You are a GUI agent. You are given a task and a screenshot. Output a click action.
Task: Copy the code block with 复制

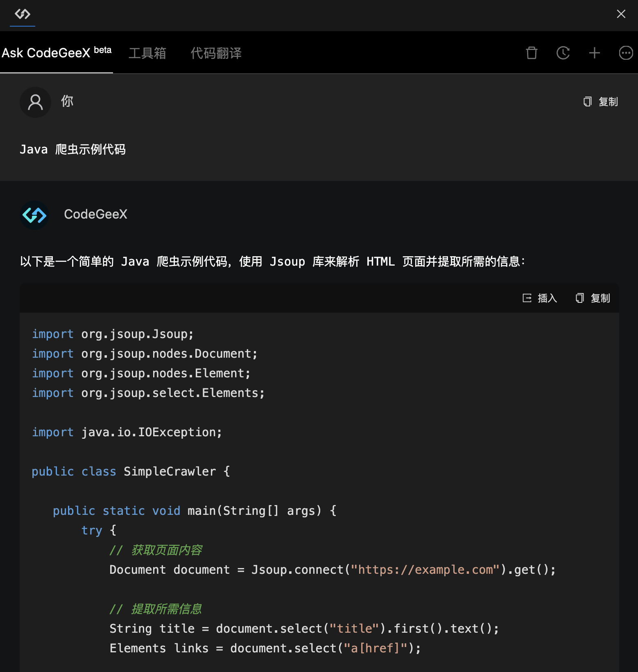[593, 298]
